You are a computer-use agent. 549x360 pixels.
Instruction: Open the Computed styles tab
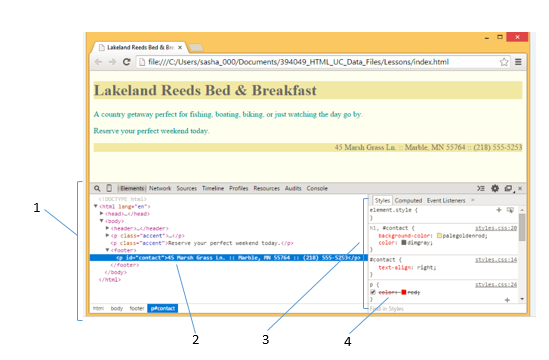click(x=408, y=201)
